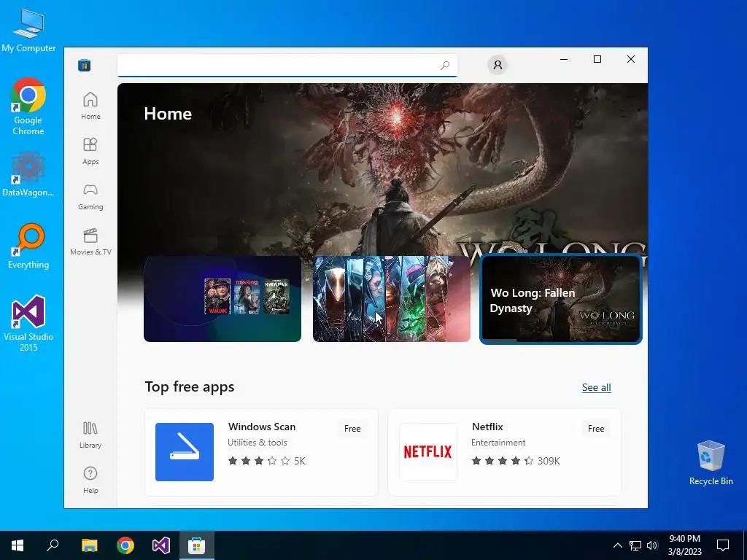Open taskbar search
This screenshot has height=560, width=747.
(x=53, y=545)
